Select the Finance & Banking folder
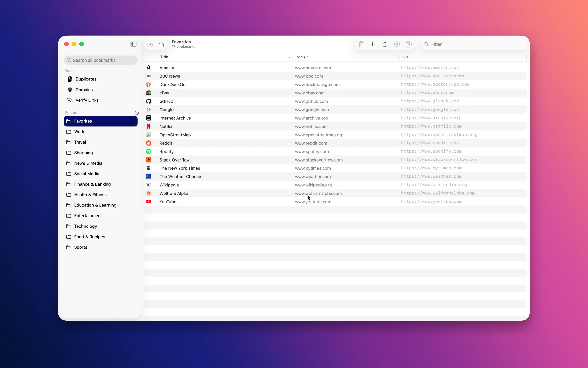This screenshot has width=588, height=368. 101,184
